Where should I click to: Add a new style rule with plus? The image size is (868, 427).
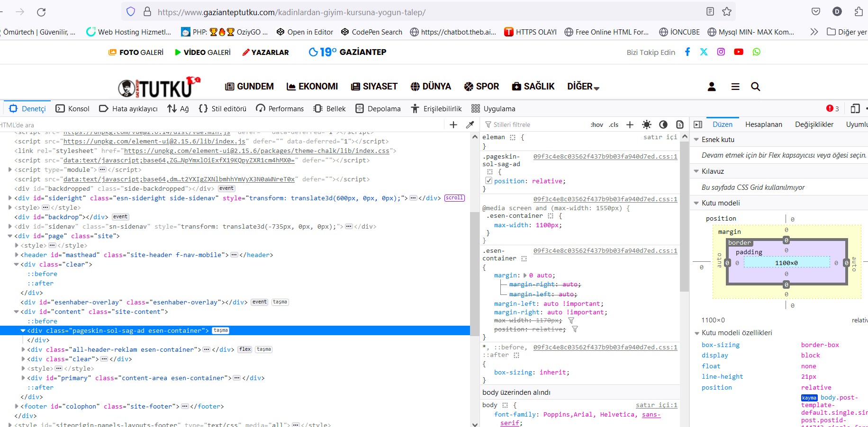click(x=630, y=125)
